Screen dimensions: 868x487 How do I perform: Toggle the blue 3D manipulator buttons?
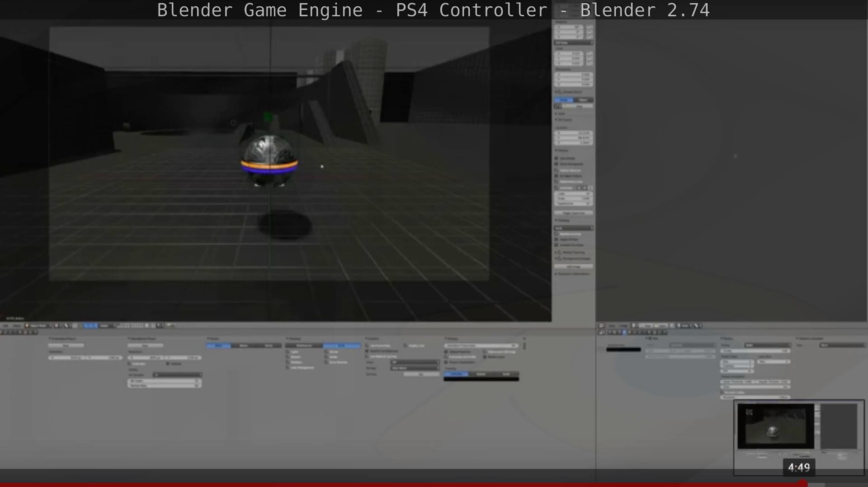(x=90, y=326)
